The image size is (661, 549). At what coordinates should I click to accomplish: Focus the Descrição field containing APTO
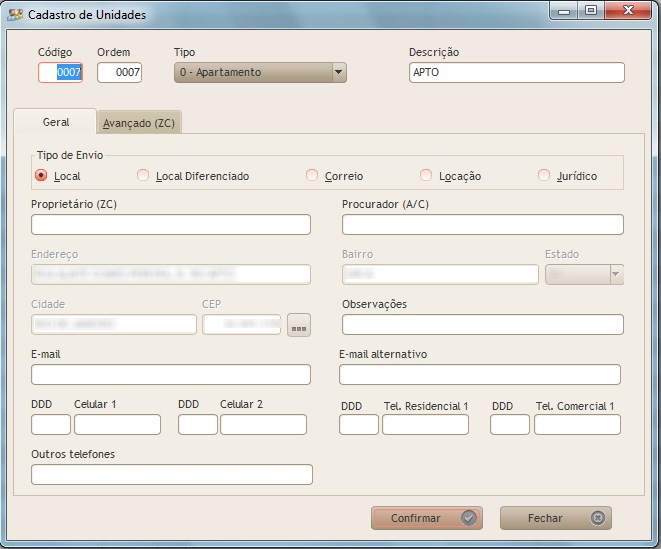click(516, 72)
